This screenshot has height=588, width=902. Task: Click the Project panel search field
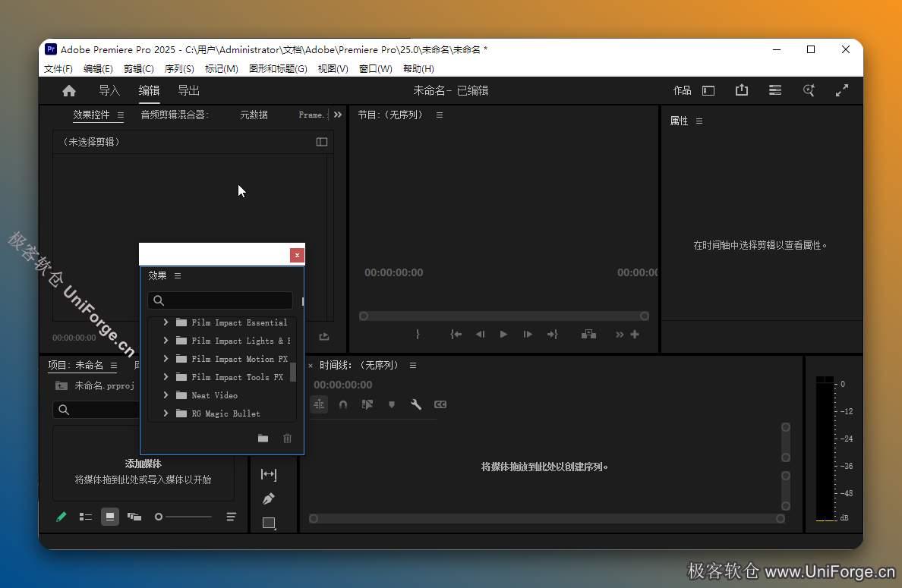coord(96,410)
